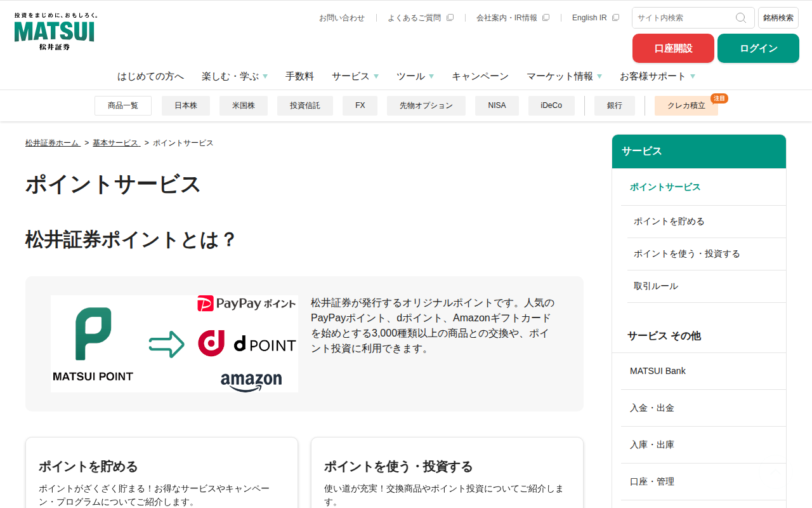Viewport: 812px width, 508px height.
Task: Select the 米国株 product tab
Action: [x=244, y=105]
